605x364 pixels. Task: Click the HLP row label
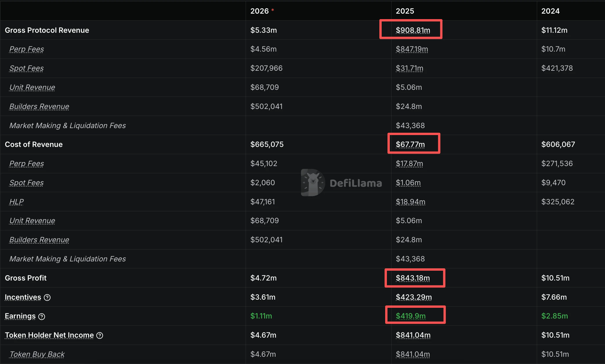[x=17, y=202]
